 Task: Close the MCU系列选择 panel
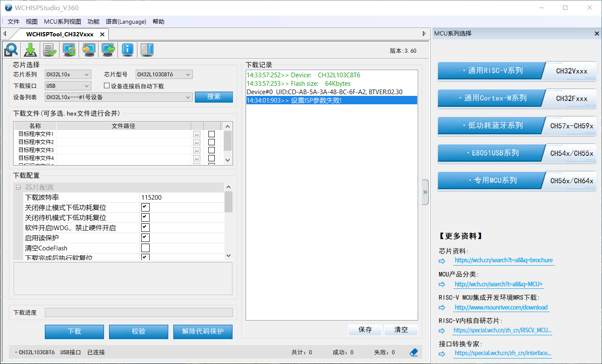tap(597, 33)
